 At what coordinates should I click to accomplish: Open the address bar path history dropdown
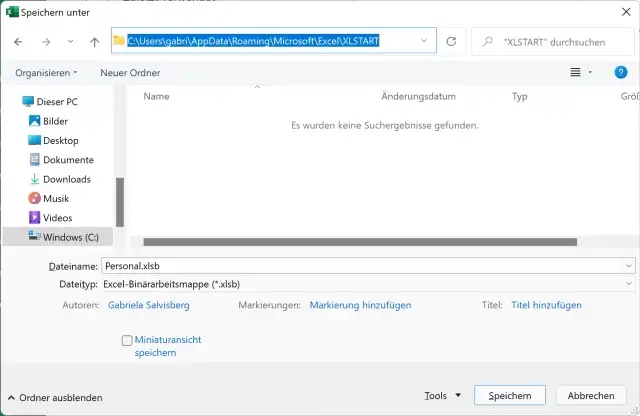[x=426, y=41]
